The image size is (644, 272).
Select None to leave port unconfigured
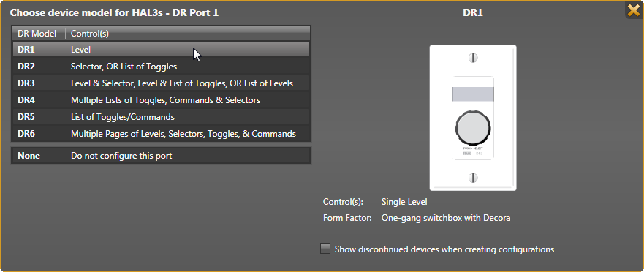pyautogui.click(x=161, y=156)
